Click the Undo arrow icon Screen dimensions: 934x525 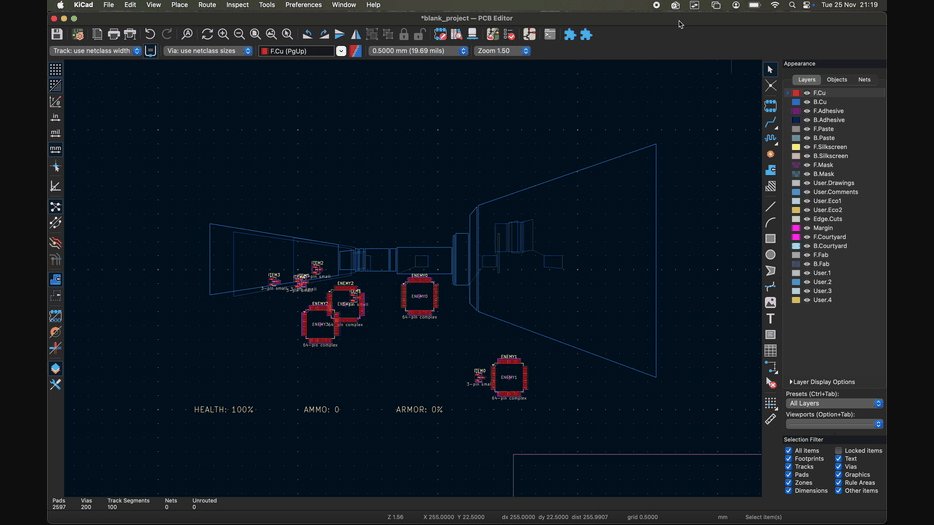click(x=149, y=34)
